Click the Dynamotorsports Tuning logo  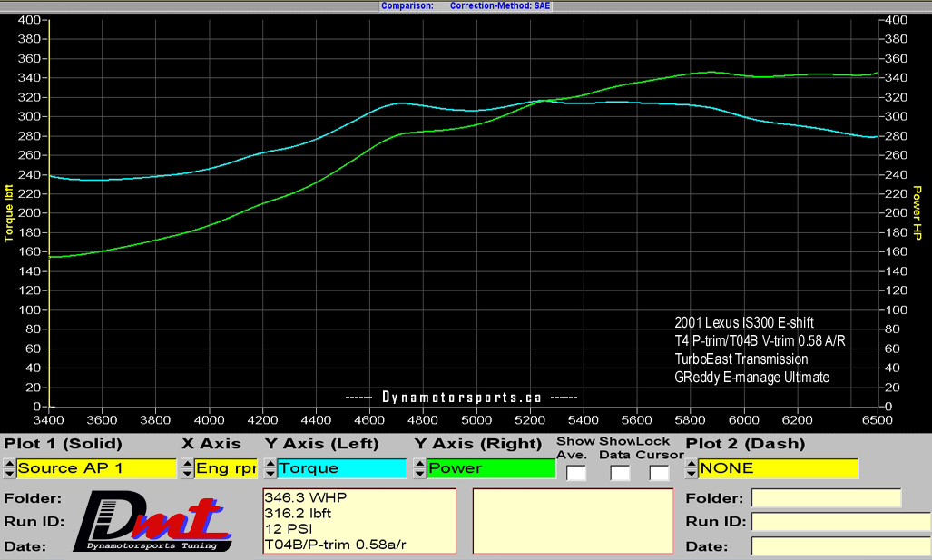tap(152, 521)
